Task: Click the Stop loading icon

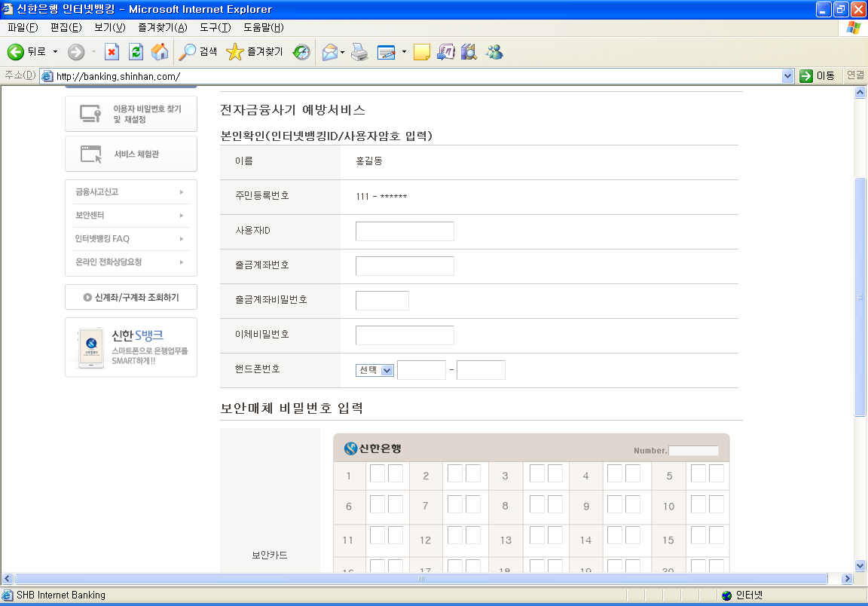Action: [112, 52]
